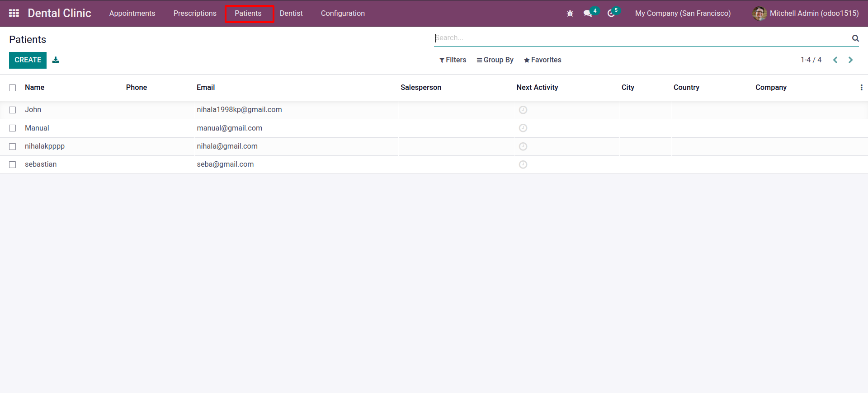Click activity clock icon for John
Image resolution: width=868 pixels, height=393 pixels.
tap(523, 110)
